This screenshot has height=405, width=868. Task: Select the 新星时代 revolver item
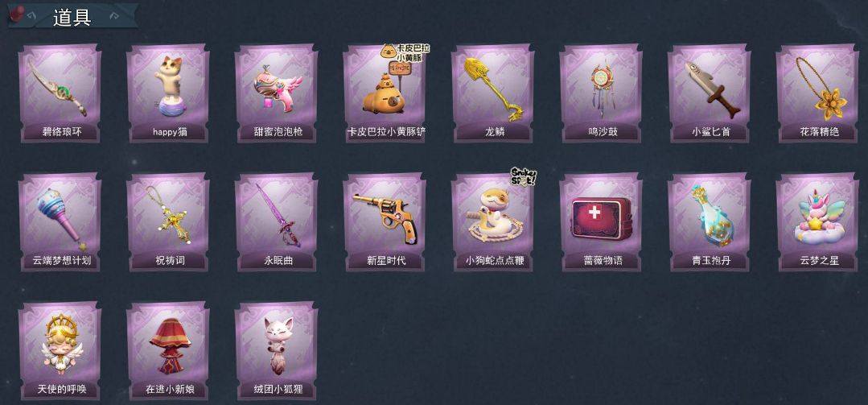tap(385, 222)
